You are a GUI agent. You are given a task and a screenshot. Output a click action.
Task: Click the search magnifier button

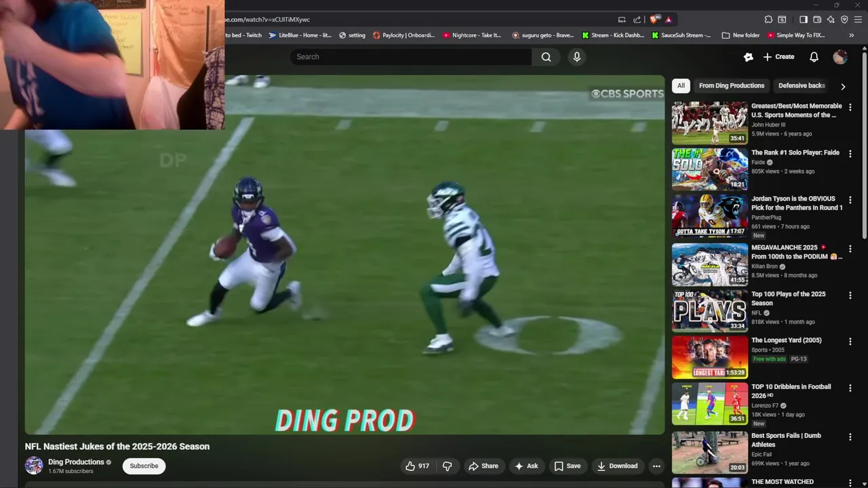tap(546, 57)
